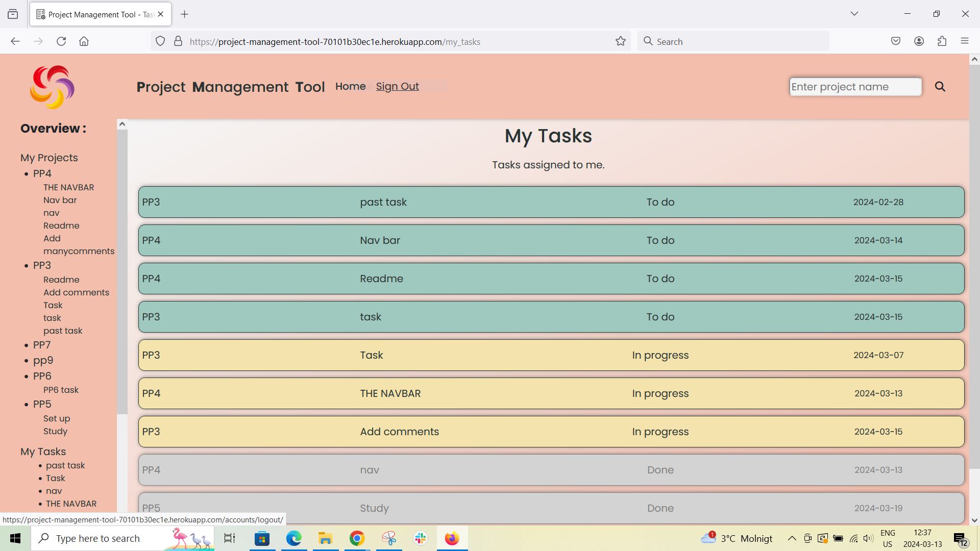The image size is (980, 551).
Task: Click the Sign Out link
Action: (x=397, y=86)
